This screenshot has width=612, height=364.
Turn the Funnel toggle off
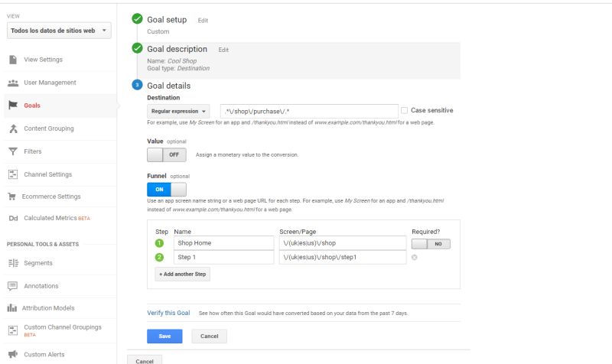(167, 189)
